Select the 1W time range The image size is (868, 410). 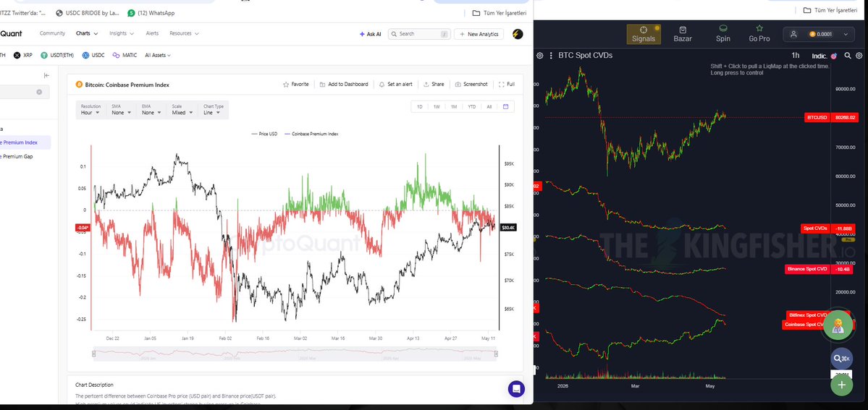click(437, 107)
